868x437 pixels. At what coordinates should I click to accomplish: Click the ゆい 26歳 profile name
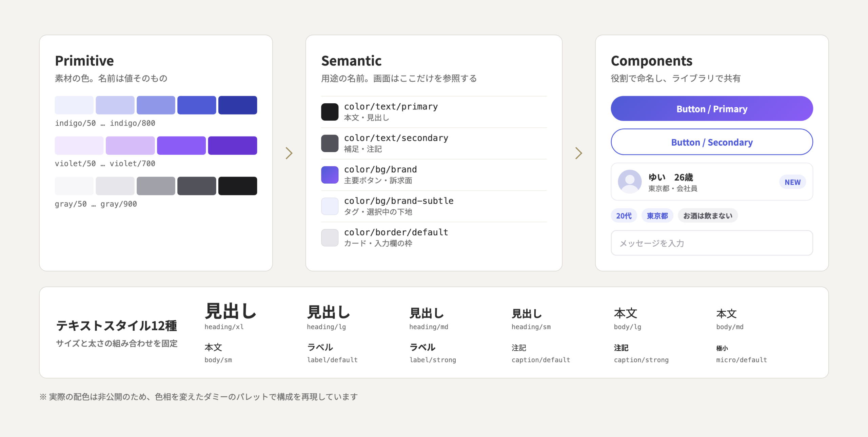pos(671,177)
